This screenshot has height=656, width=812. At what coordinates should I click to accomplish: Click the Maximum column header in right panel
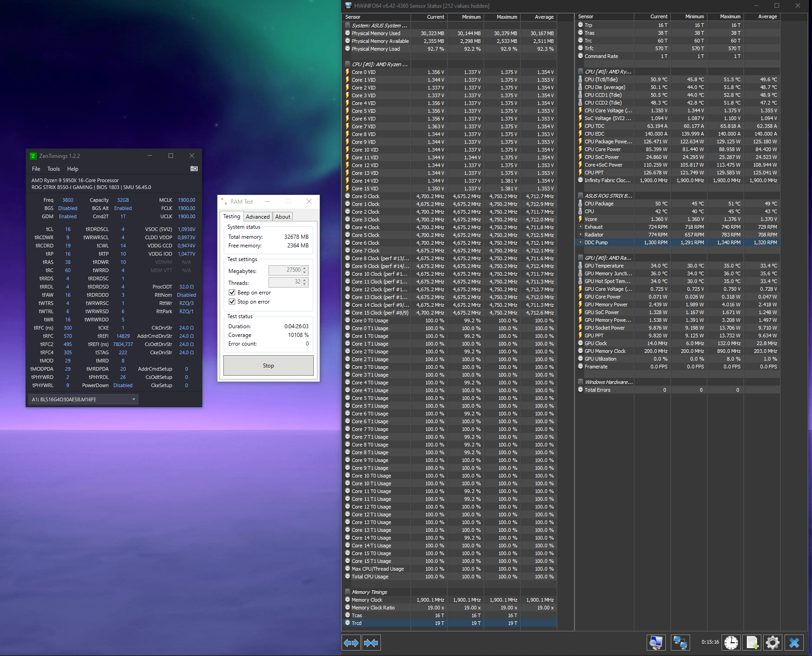click(x=726, y=16)
